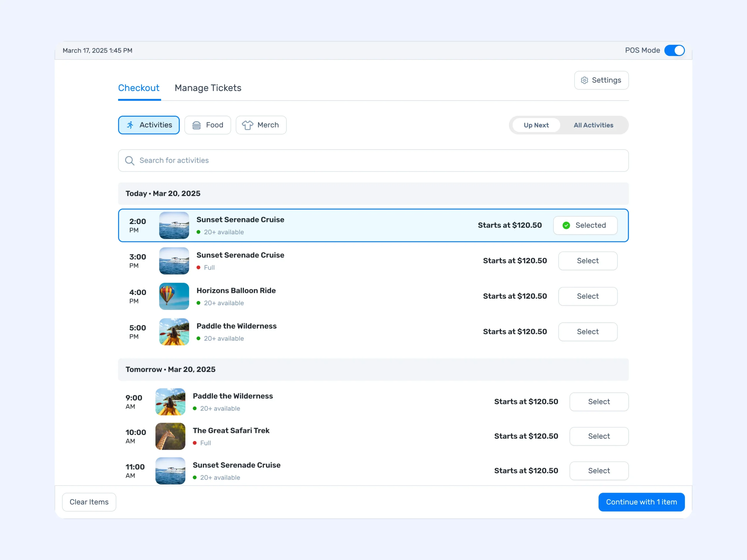Image resolution: width=747 pixels, height=560 pixels.
Task: Toggle the POS Mode switch
Action: tap(674, 50)
